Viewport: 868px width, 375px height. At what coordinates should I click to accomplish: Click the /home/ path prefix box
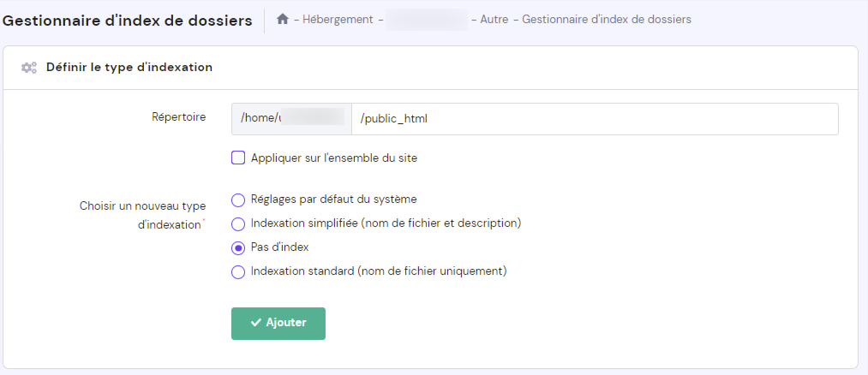point(291,119)
